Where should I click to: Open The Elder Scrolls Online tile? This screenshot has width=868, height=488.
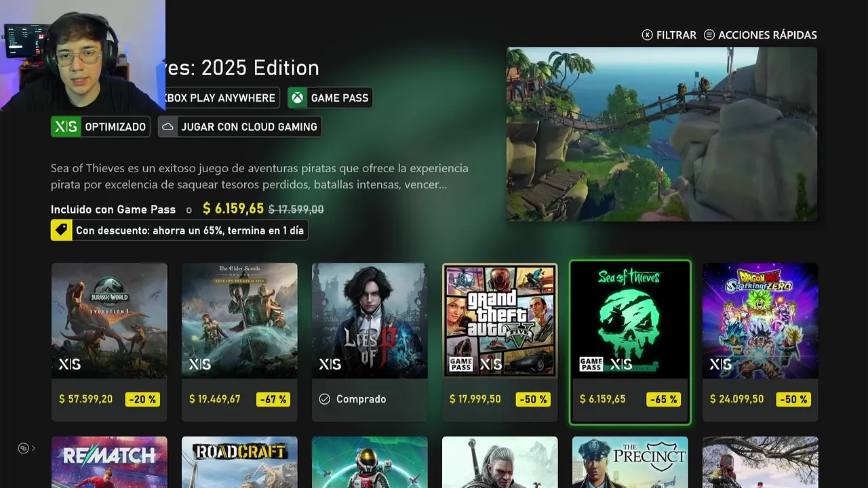[x=239, y=342]
